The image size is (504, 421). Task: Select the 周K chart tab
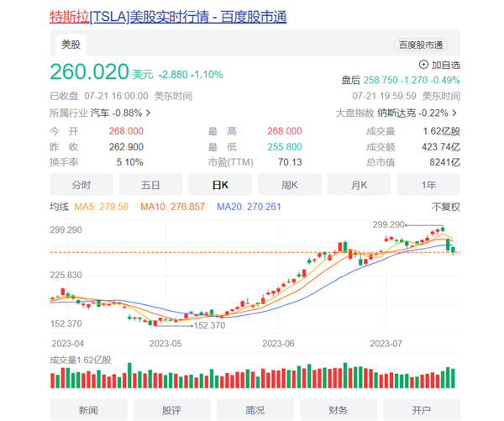290,185
